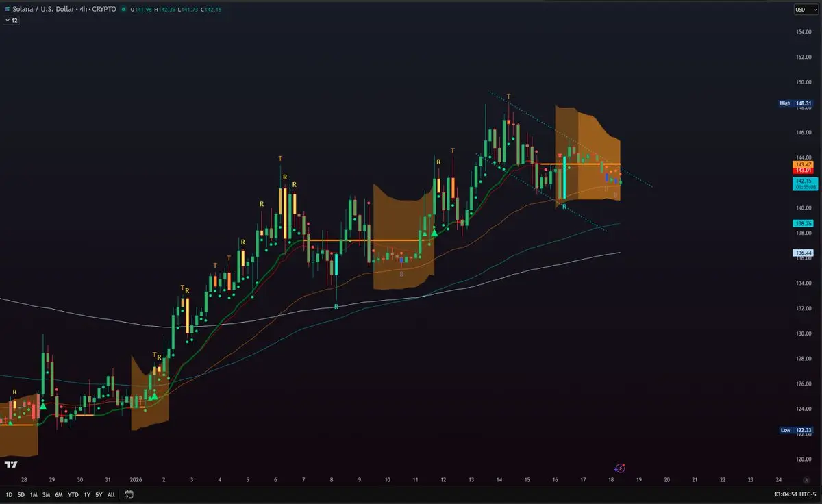
Task: Click the white 136.44 price tag
Action: [802, 253]
